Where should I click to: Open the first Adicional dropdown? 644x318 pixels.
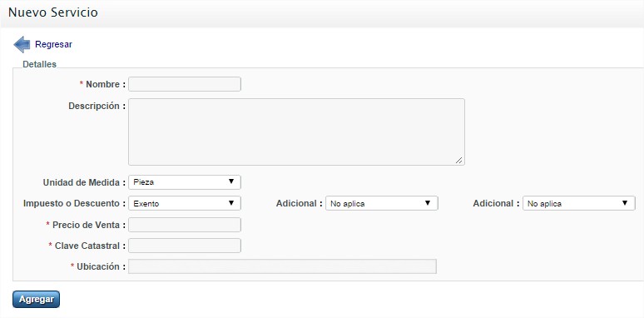click(x=382, y=203)
